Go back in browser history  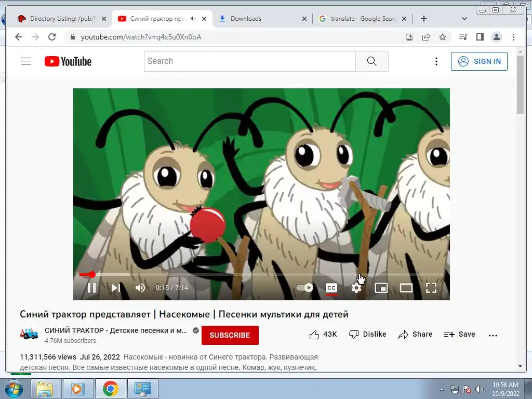point(19,37)
